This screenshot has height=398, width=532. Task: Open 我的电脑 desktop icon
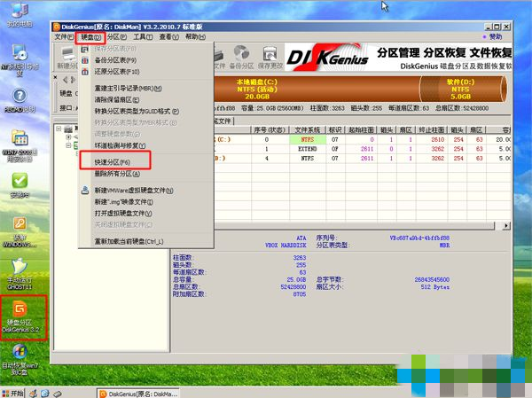[20, 14]
